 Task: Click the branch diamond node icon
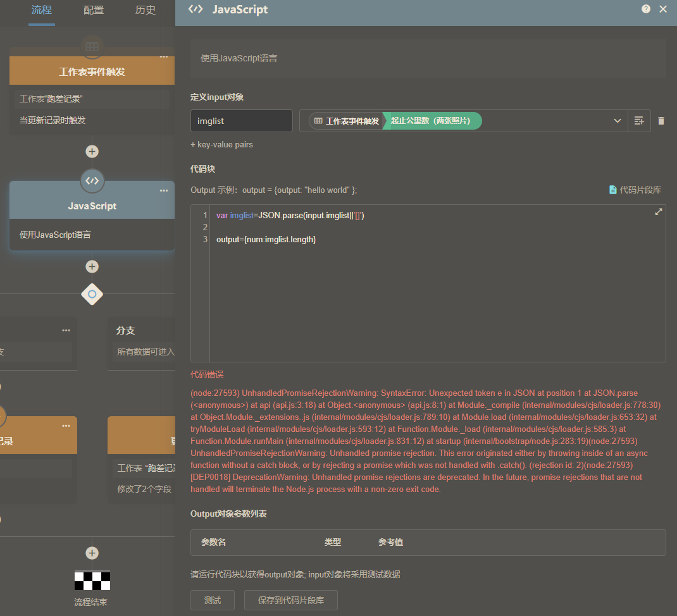[x=92, y=294]
